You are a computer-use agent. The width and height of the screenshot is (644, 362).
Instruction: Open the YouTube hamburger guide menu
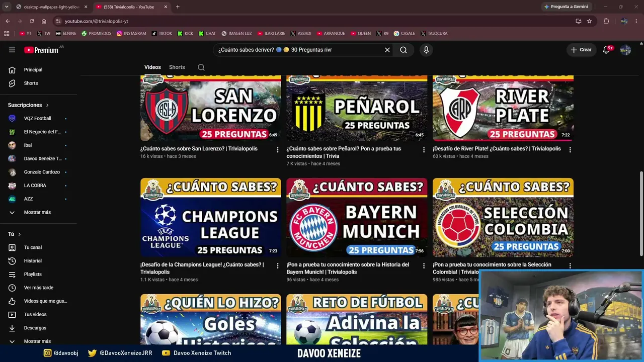click(12, 50)
